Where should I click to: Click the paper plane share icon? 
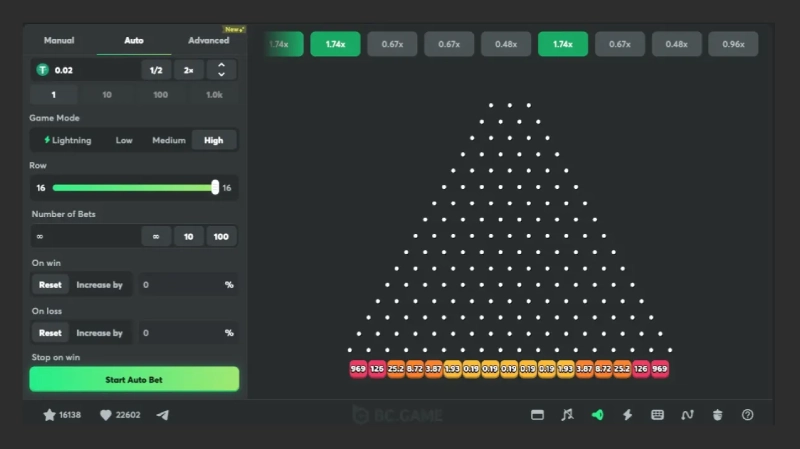coord(163,415)
